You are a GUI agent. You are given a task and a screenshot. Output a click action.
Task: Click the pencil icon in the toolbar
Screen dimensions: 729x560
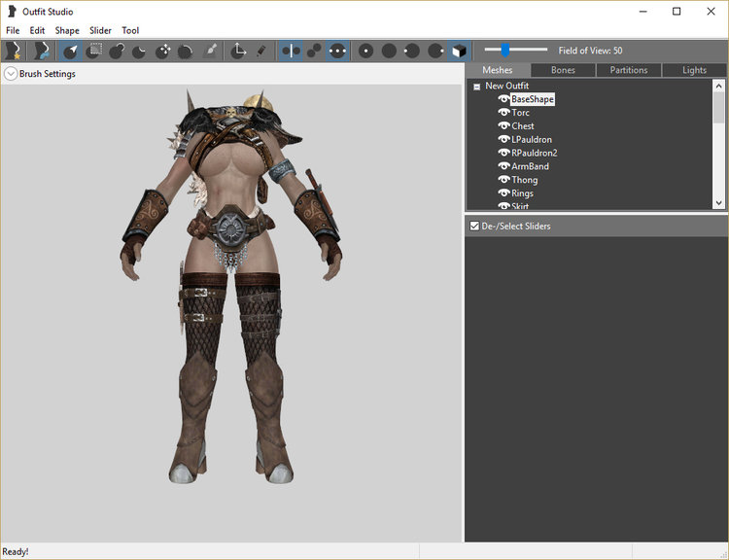[x=261, y=51]
